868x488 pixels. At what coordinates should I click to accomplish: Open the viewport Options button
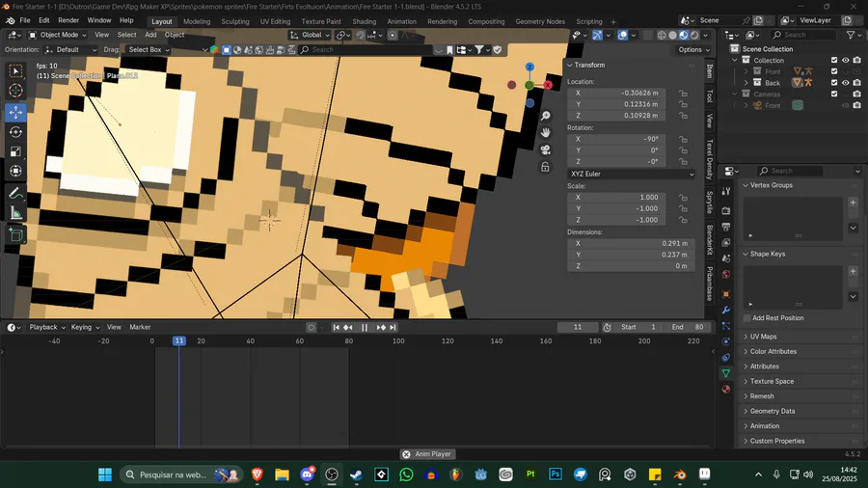pos(694,49)
